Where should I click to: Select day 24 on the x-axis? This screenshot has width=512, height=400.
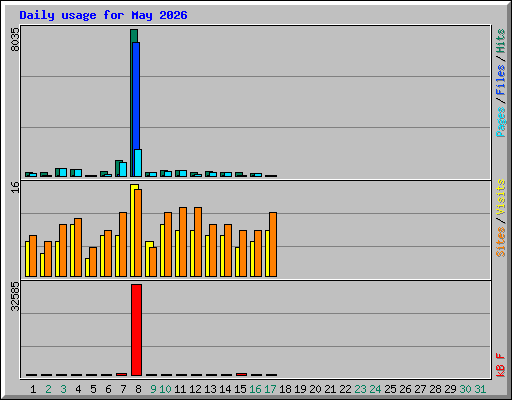pyautogui.click(x=375, y=389)
